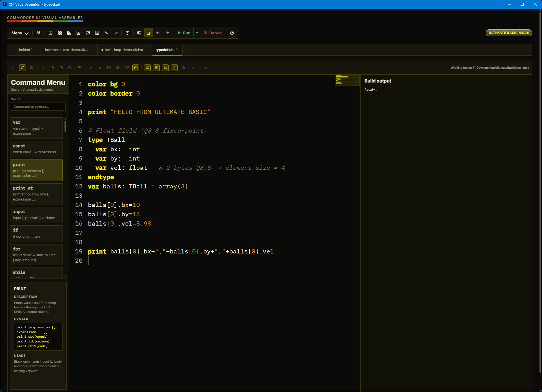Screen dimensions: 542x392
Task: Click the command list scrollbar thumb
Action: pyautogui.click(x=65, y=126)
